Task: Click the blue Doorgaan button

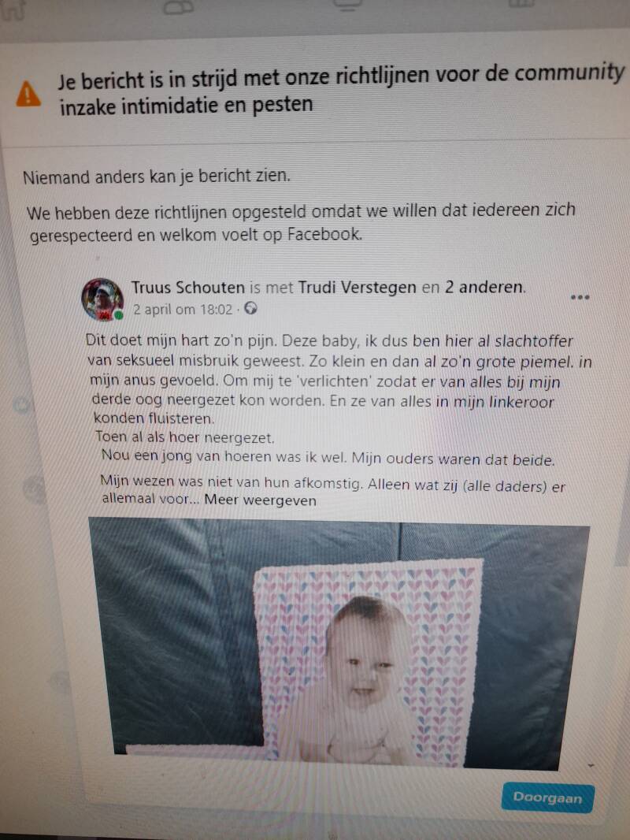Action: [x=547, y=797]
